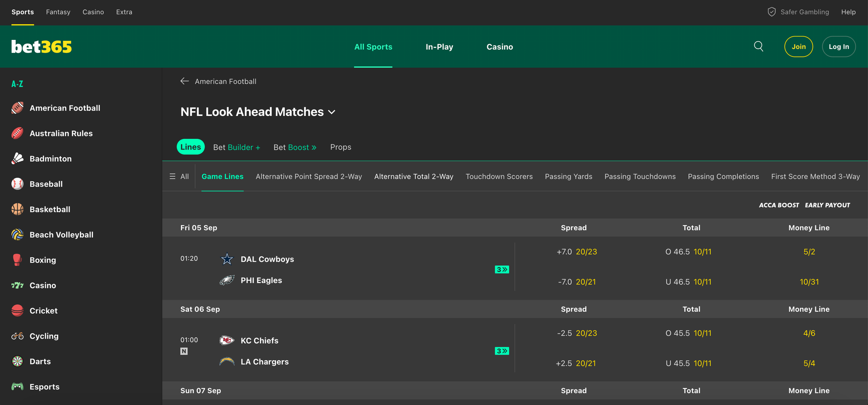The width and height of the screenshot is (868, 405).
Task: Select Eagles money line 10/31
Action: (x=809, y=282)
